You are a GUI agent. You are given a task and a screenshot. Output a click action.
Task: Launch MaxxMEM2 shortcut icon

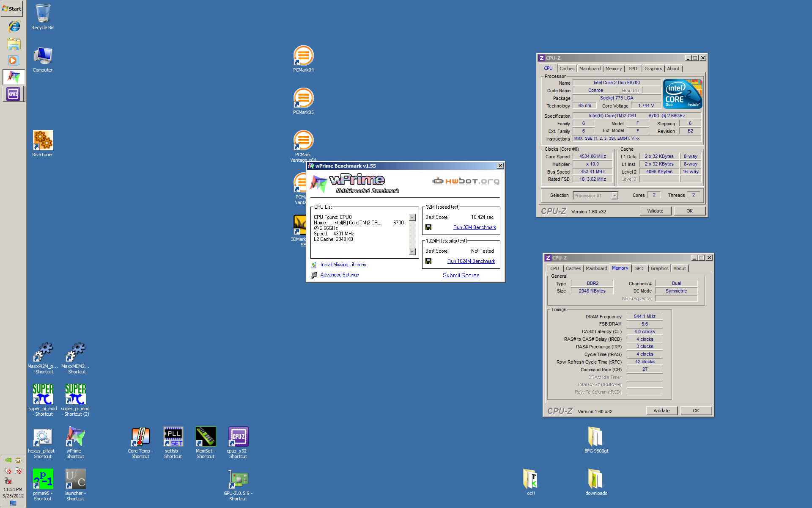pyautogui.click(x=75, y=358)
